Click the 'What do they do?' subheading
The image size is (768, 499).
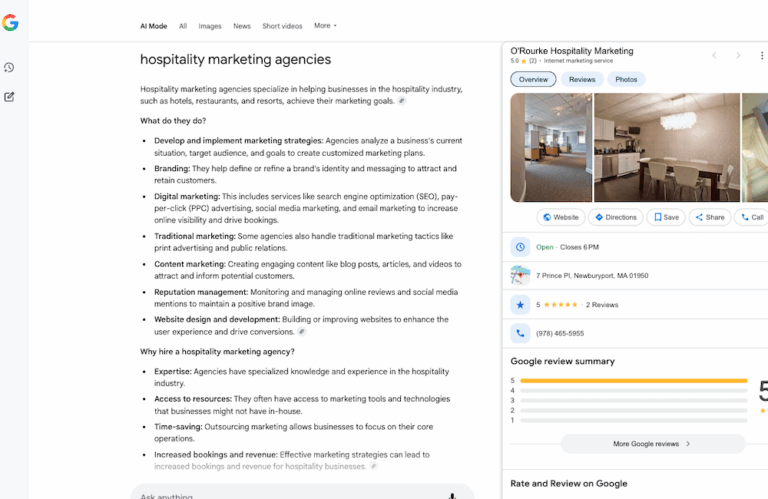point(173,120)
